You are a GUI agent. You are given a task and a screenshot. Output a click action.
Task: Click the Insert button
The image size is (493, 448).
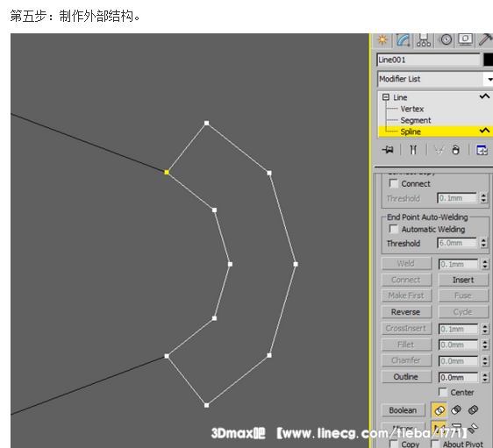click(463, 280)
